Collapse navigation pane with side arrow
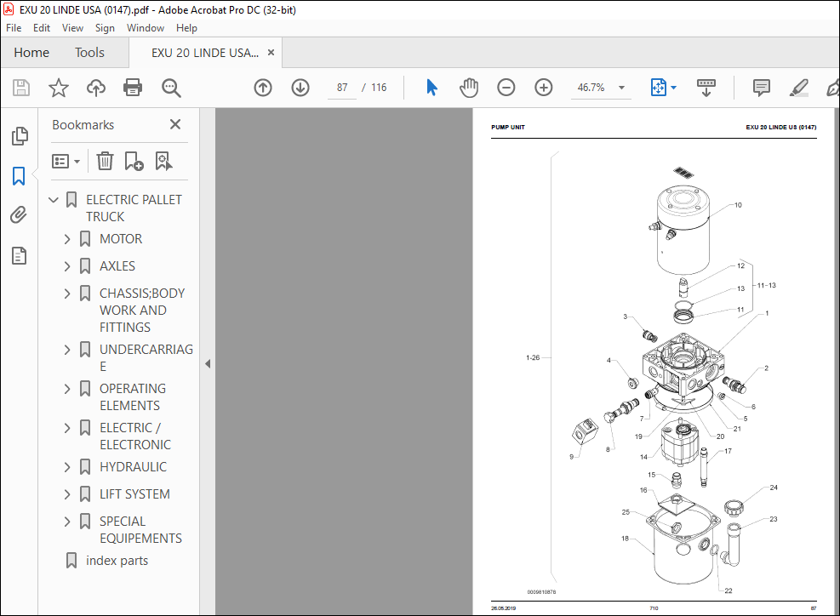The image size is (840, 616). (x=208, y=364)
